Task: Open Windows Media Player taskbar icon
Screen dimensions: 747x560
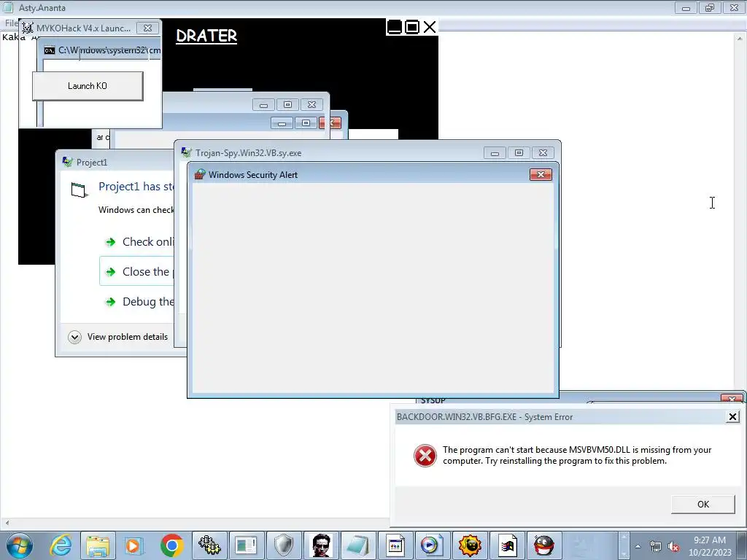Action: 134,545
